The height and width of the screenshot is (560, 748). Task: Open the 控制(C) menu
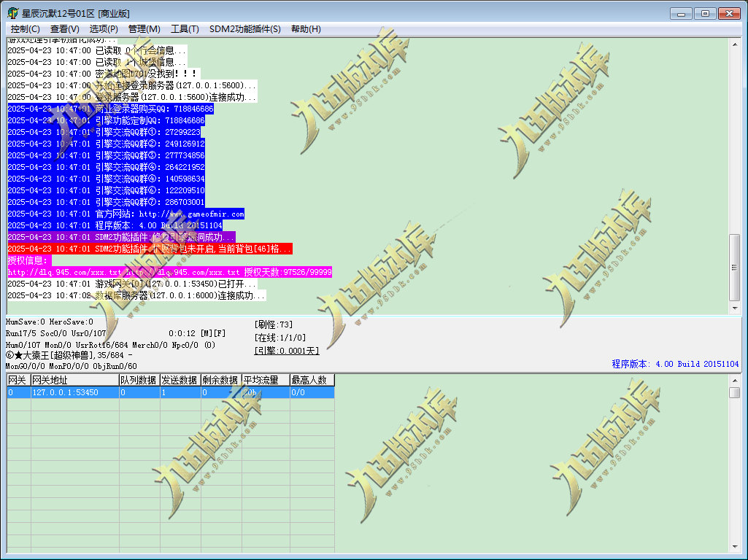tap(26, 29)
